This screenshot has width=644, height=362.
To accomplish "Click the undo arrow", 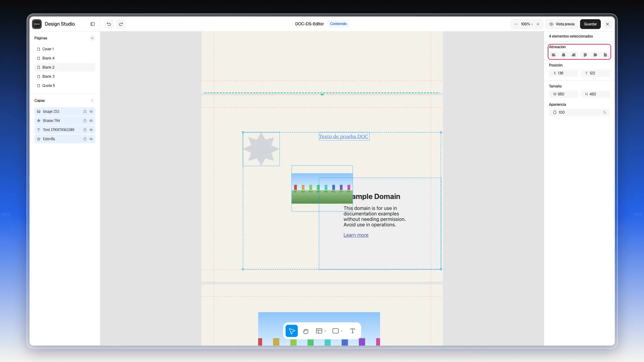I will pos(109,24).
